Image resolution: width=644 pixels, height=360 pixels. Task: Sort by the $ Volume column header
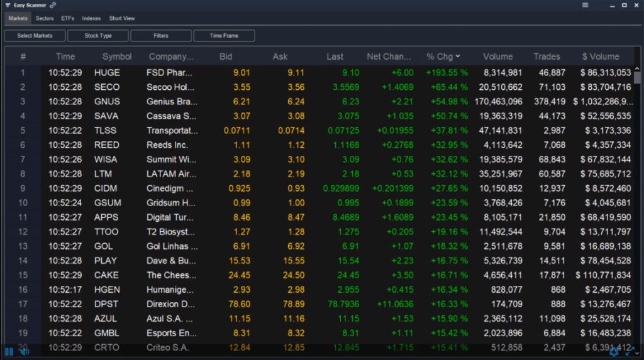pos(601,57)
